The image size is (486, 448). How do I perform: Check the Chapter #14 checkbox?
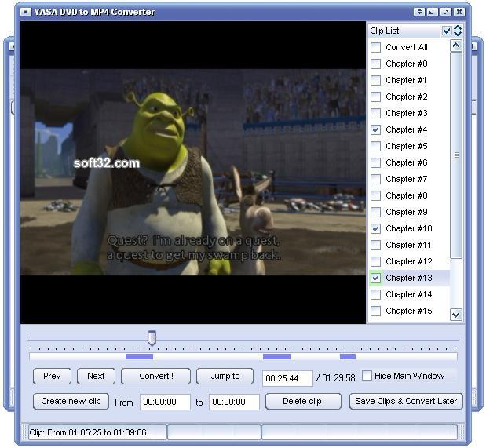(375, 294)
